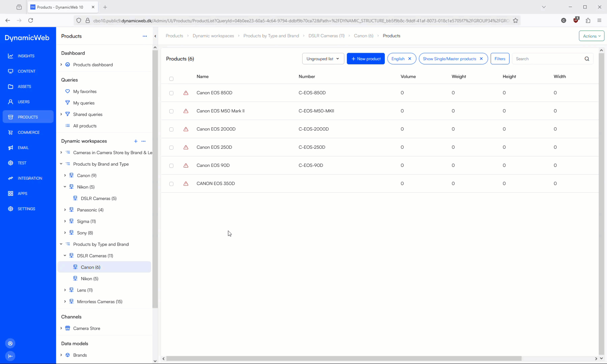Image resolution: width=607 pixels, height=364 pixels.
Task: Open the Products panel ellipsis menu
Action: [145, 36]
